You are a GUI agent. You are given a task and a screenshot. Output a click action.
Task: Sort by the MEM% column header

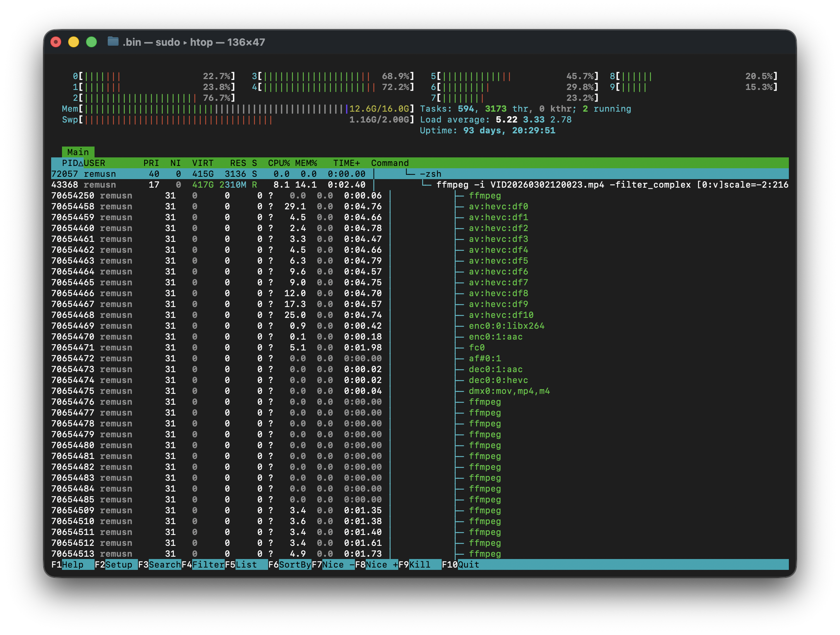click(305, 163)
